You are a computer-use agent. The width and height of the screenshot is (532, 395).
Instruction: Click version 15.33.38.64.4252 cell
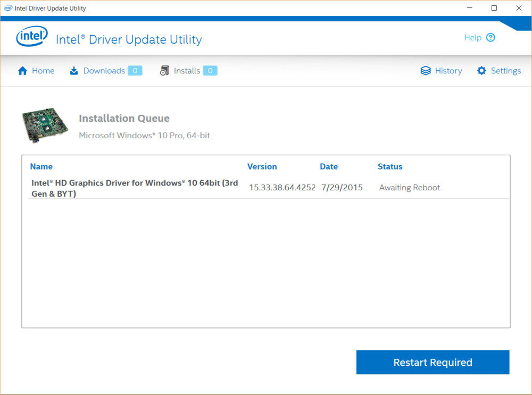[x=282, y=188]
